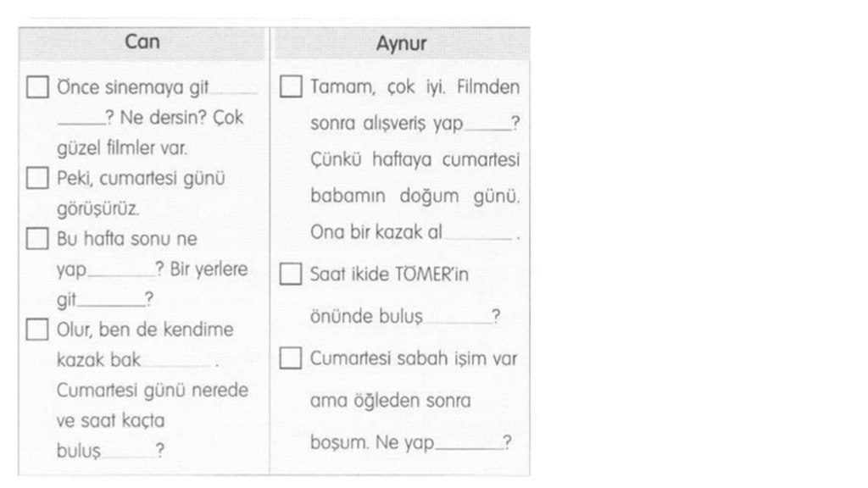Check the "Saat ikide TÖMER'in" box
Screen dimensions: 868x488
pyautogui.click(x=291, y=274)
